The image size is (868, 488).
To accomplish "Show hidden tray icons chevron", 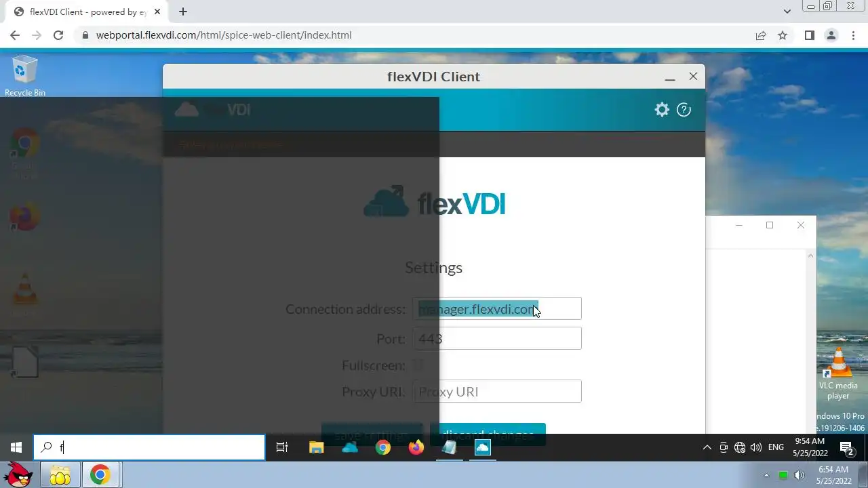I will tap(707, 447).
